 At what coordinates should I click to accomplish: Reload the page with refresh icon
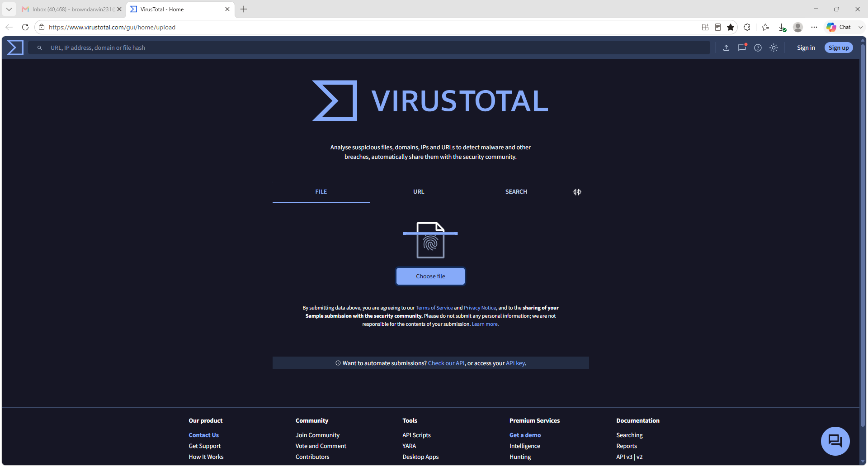[25, 27]
